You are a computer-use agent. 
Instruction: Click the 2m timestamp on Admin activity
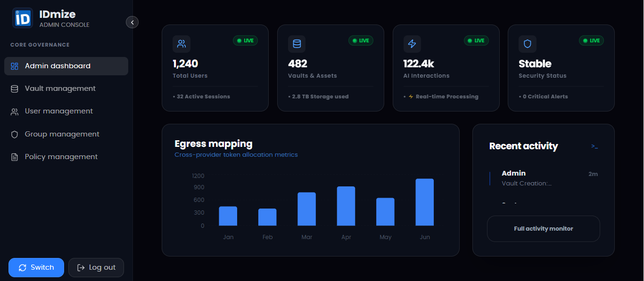click(x=593, y=174)
